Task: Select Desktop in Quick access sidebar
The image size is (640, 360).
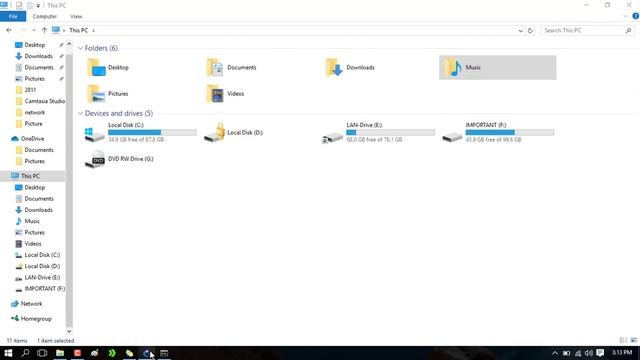Action: pyautogui.click(x=34, y=45)
